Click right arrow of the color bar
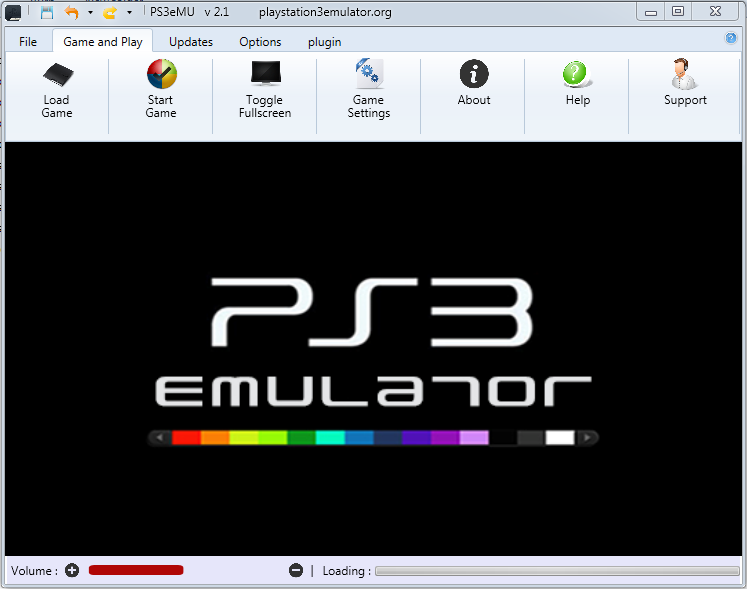Viewport: 747px width, 589px height. click(587, 437)
